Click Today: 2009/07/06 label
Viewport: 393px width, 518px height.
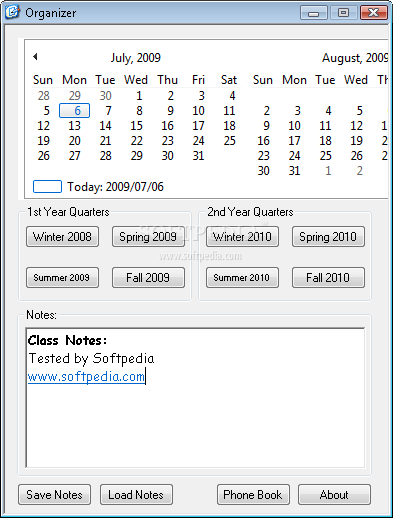coord(115,187)
